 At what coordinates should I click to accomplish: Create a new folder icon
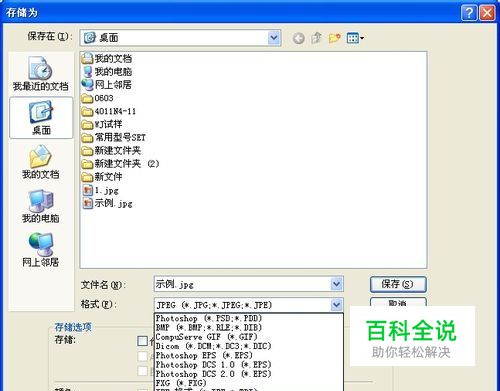point(334,38)
